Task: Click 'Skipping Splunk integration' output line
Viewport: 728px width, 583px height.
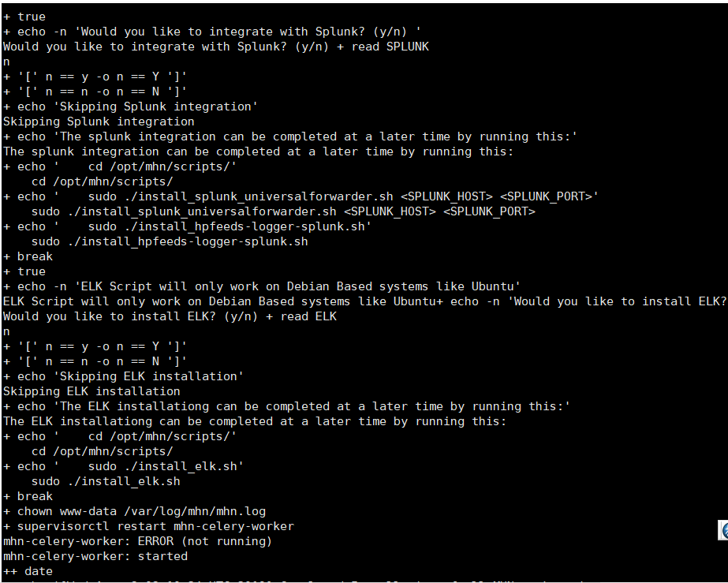Action: 99,121
